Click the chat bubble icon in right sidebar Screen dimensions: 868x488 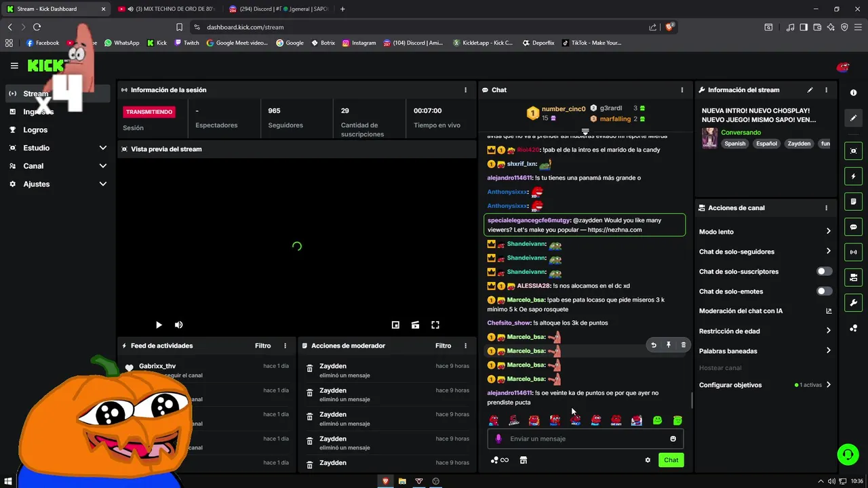(853, 227)
